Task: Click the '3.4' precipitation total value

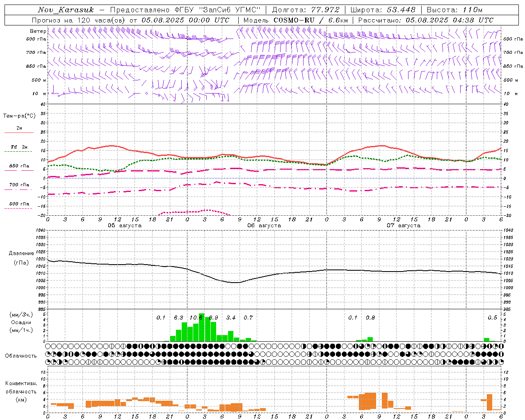Action: pos(231,317)
